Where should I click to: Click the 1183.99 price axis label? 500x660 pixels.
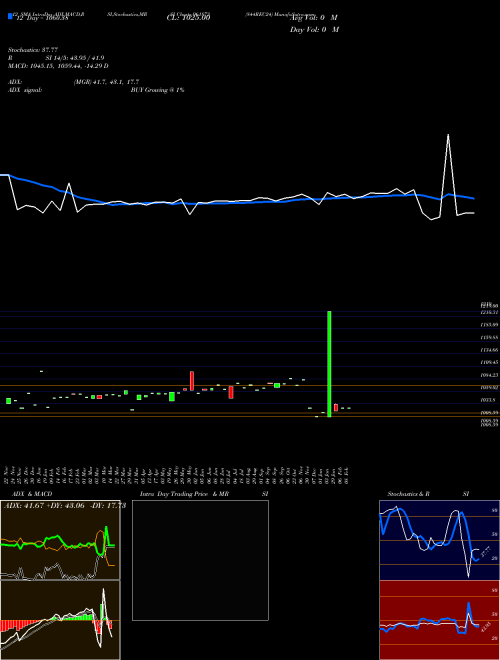[x=490, y=325]
